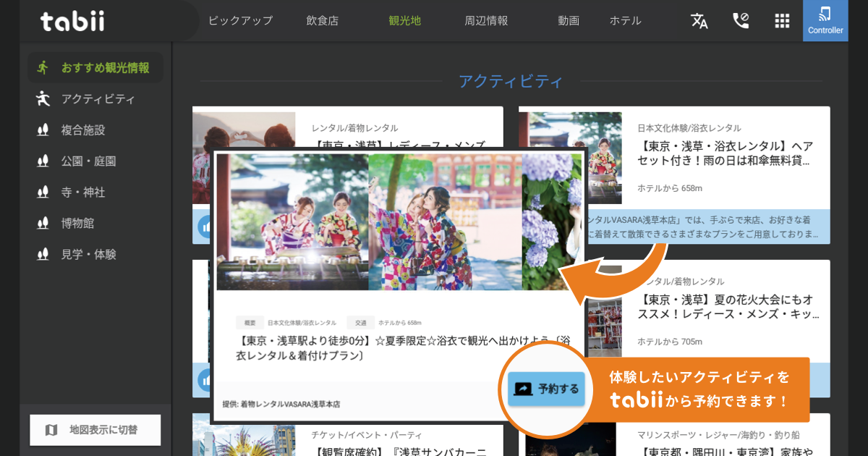
Task: Open the 浴衣レンタル ヘアセット付き activity card
Action: 726,153
